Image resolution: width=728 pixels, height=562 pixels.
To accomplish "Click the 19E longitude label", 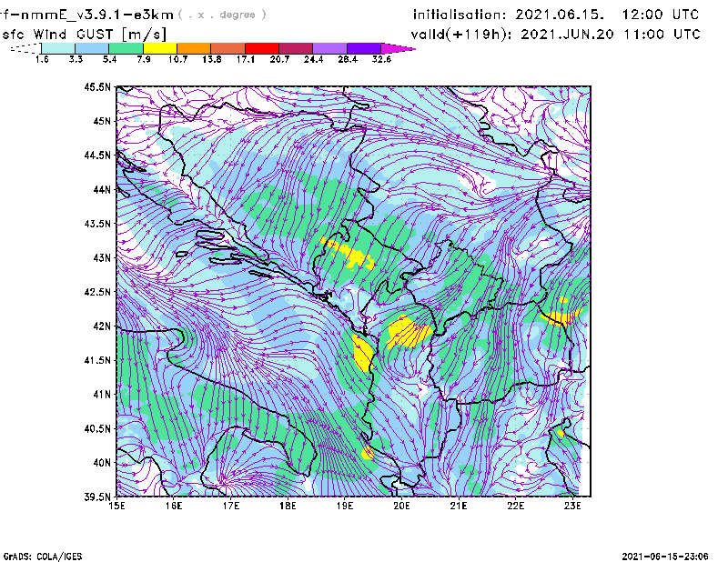I will tap(345, 506).
